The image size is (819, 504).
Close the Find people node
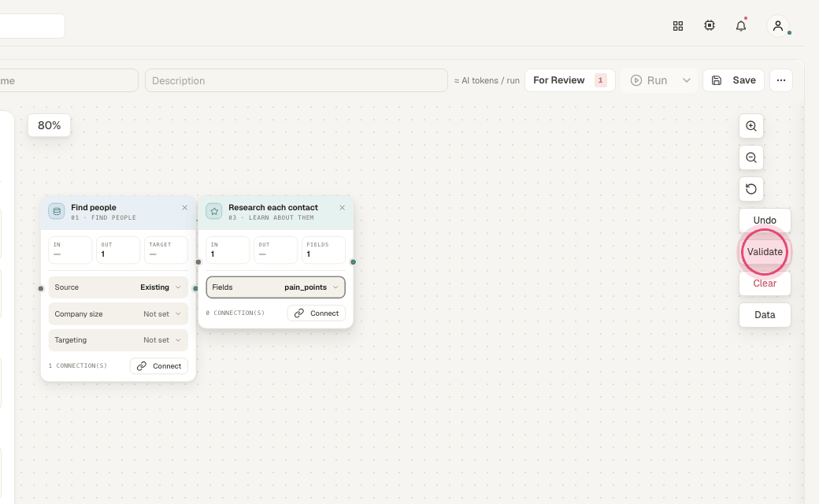tap(184, 208)
